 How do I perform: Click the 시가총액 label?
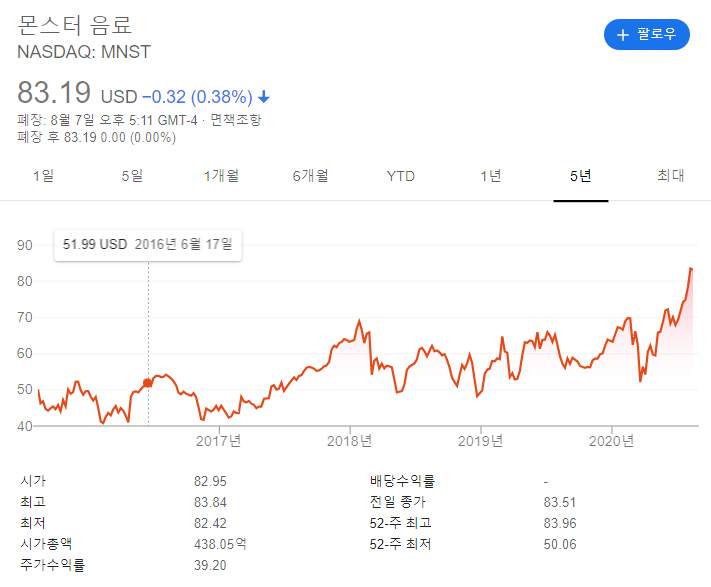click(x=46, y=544)
